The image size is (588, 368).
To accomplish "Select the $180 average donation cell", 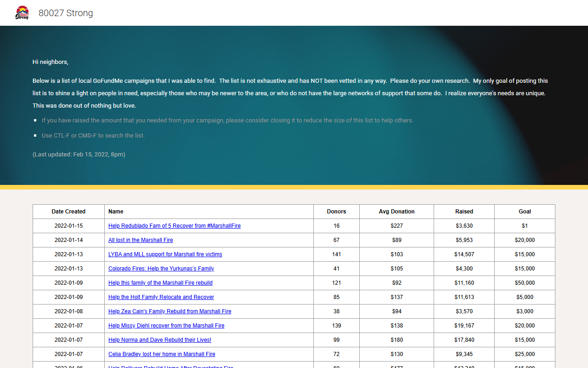I will [396, 340].
